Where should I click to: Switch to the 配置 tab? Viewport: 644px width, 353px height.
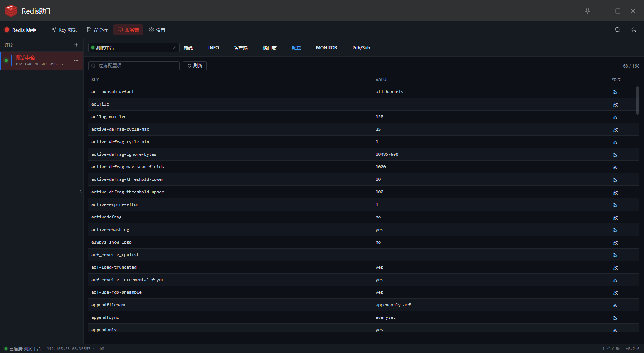pos(296,48)
